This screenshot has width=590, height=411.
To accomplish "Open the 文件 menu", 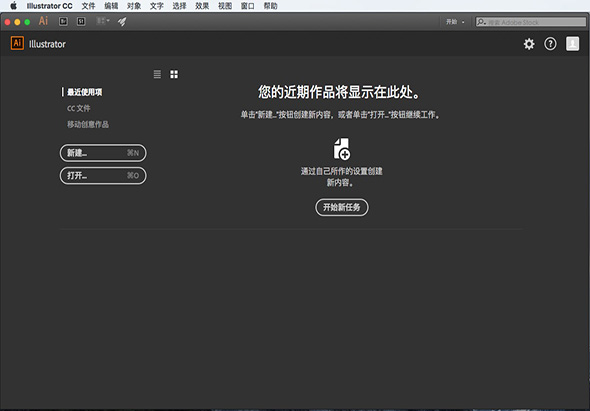I will point(88,6).
